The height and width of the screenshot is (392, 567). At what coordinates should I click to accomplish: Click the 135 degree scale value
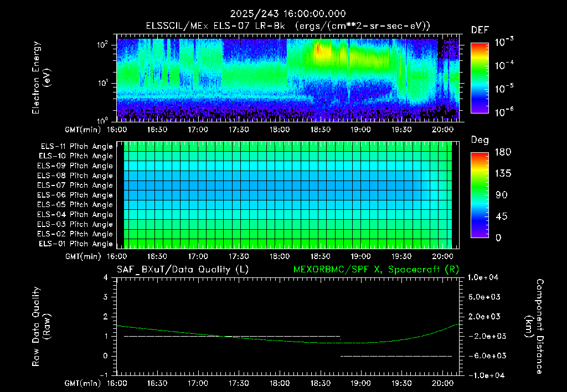tap(503, 173)
